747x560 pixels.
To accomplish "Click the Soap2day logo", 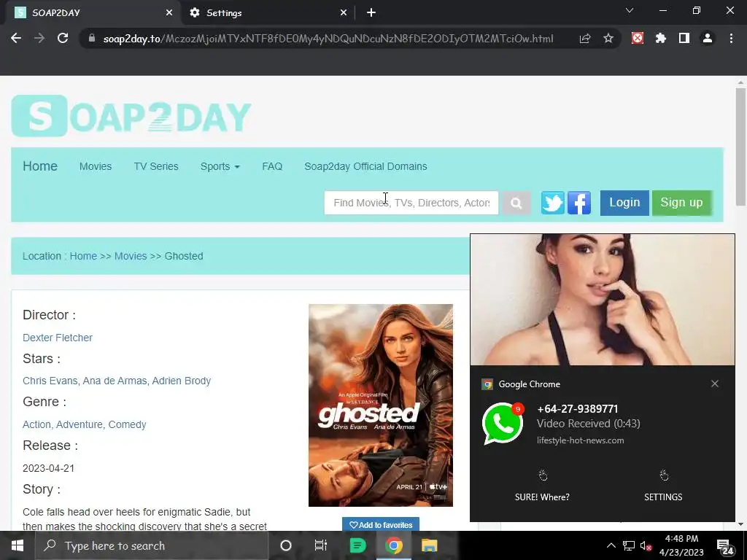I will tap(131, 116).
